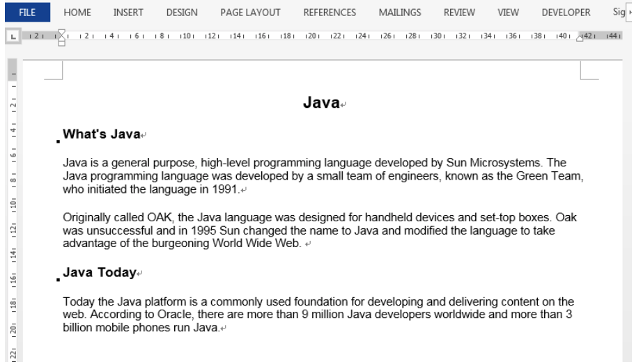The height and width of the screenshot is (364, 634).
Task: Click the words 'billion mobile phones run Java'
Action: click(141, 328)
